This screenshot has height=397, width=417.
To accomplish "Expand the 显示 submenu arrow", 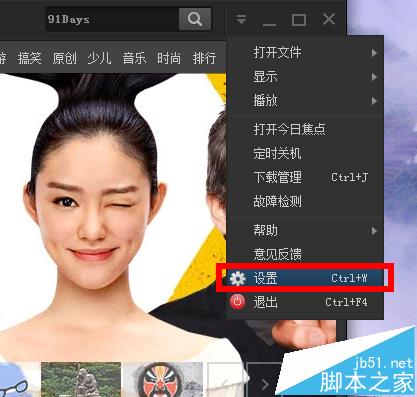I will (374, 77).
